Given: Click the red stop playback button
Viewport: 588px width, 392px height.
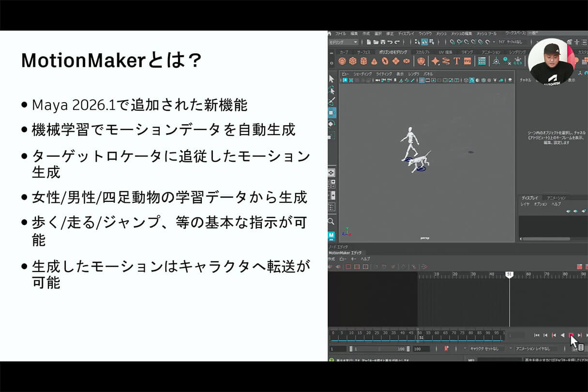Looking at the screenshot, I should point(571,335).
